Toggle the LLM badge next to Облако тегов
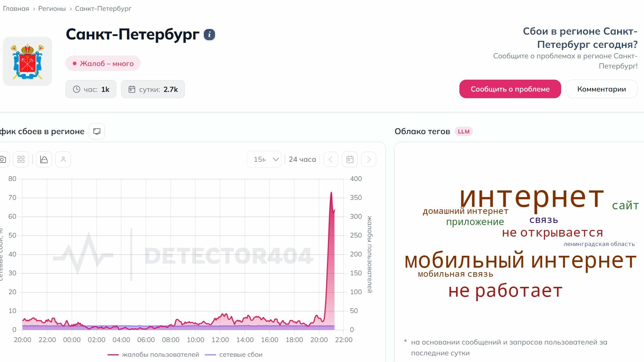Screen dimensions: 644x362 coord(463,132)
